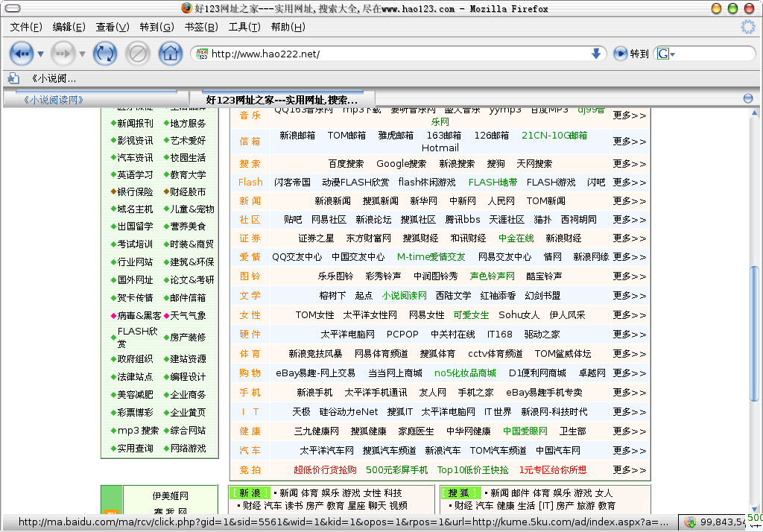Click the 新浪 header label
This screenshot has height=532, width=763.
tap(250, 493)
